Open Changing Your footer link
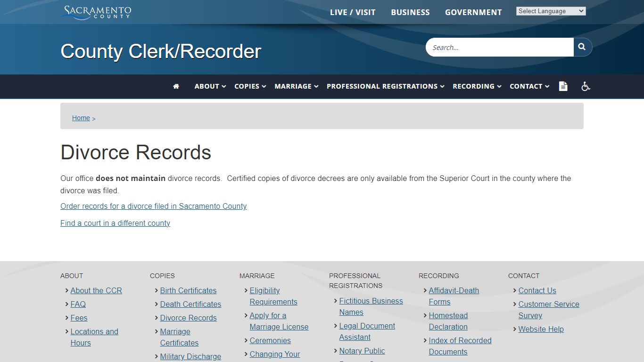 click(275, 354)
